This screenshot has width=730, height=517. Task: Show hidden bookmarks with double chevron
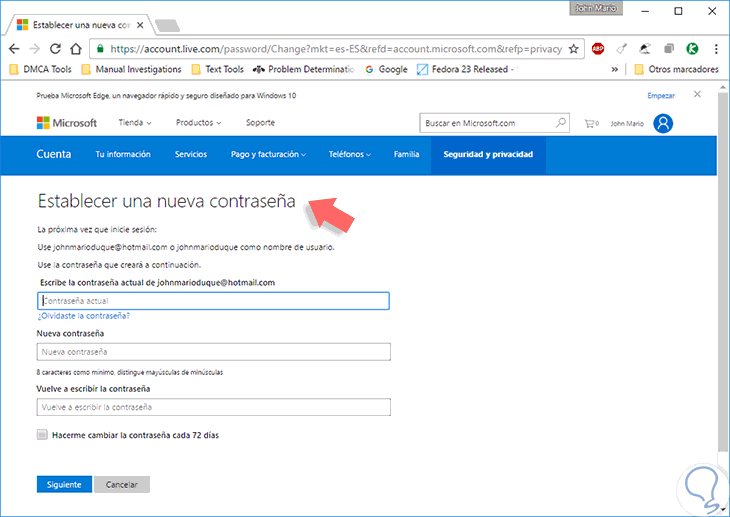point(615,69)
